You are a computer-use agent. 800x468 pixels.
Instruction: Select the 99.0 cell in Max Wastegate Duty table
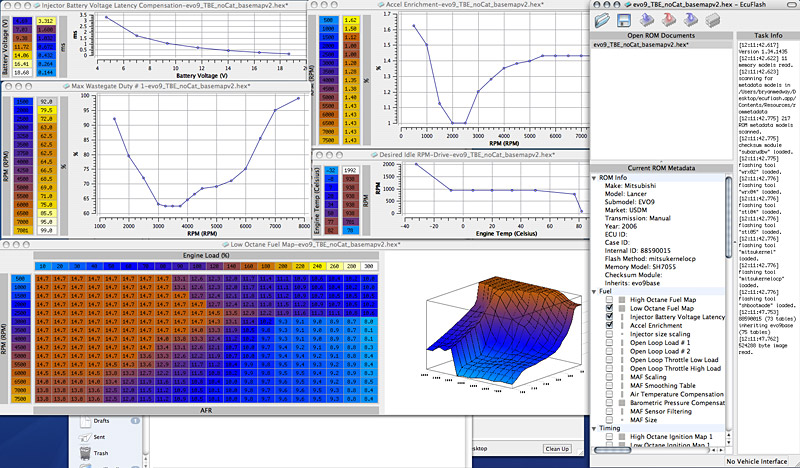[x=45, y=231]
